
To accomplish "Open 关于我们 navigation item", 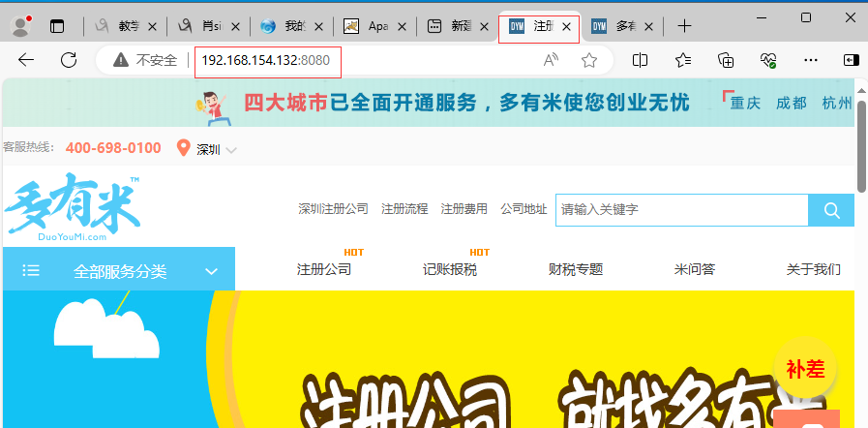I will (x=814, y=269).
